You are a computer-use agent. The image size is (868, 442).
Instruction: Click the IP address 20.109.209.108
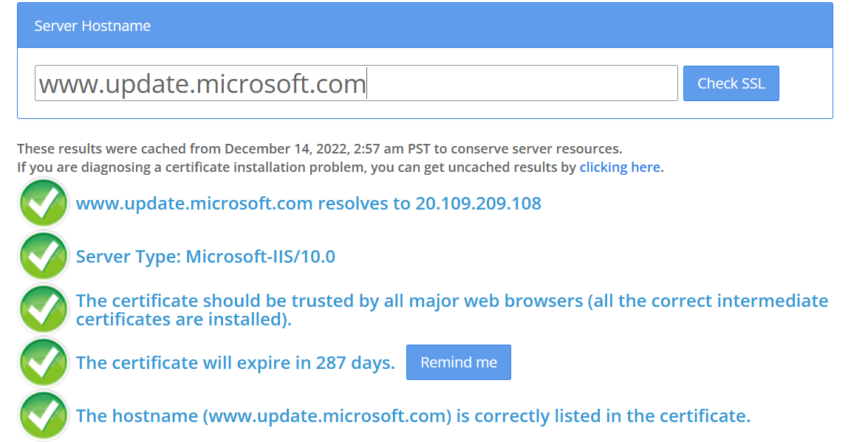pyautogui.click(x=478, y=203)
